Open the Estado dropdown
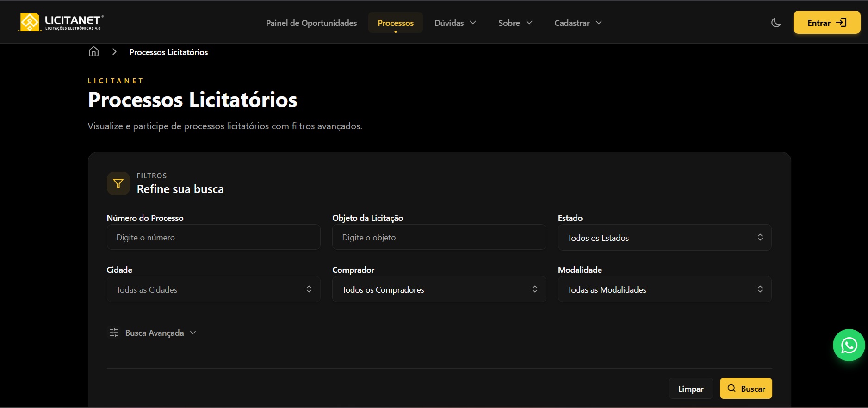 [664, 238]
